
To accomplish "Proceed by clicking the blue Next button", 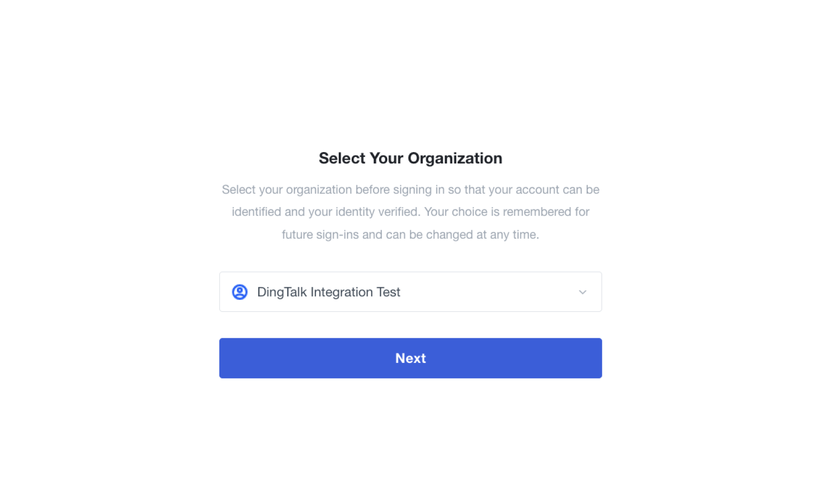I will pyautogui.click(x=410, y=358).
